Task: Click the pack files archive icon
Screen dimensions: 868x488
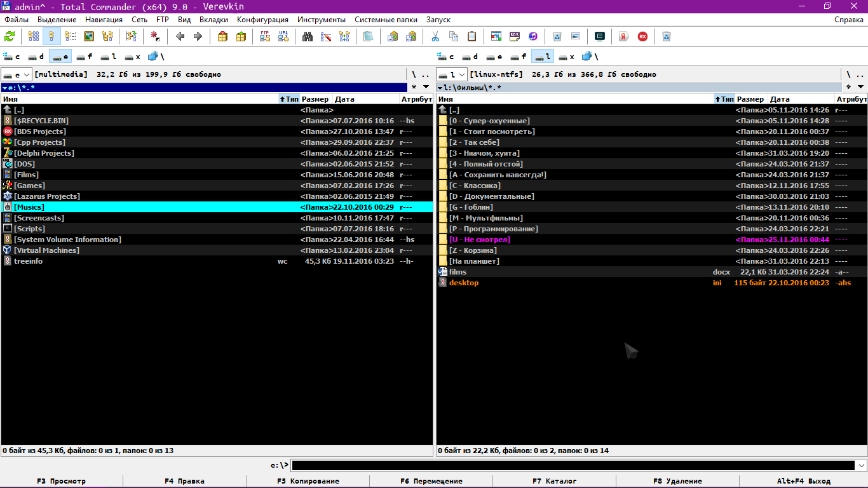Action: pyautogui.click(x=222, y=36)
